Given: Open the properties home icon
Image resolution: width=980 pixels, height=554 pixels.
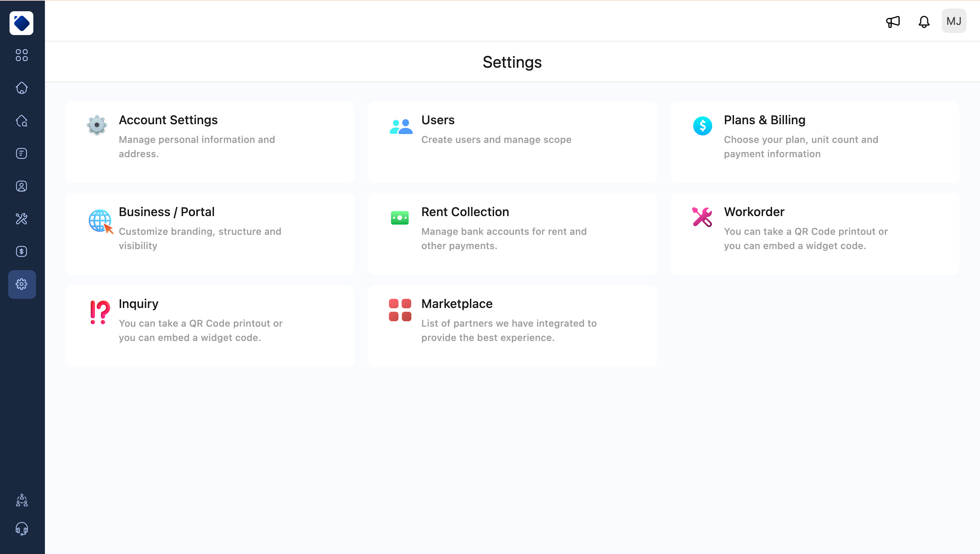Looking at the screenshot, I should pos(22,88).
